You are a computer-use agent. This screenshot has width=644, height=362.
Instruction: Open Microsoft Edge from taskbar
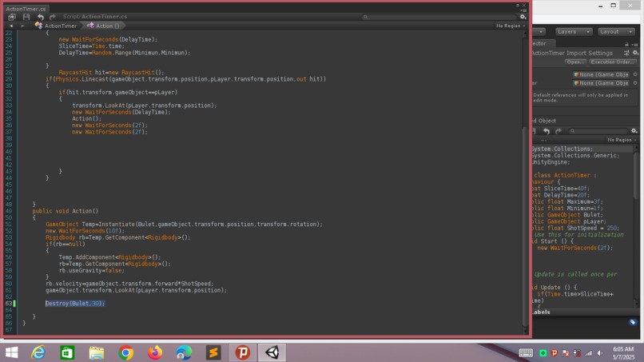pyautogui.click(x=184, y=352)
